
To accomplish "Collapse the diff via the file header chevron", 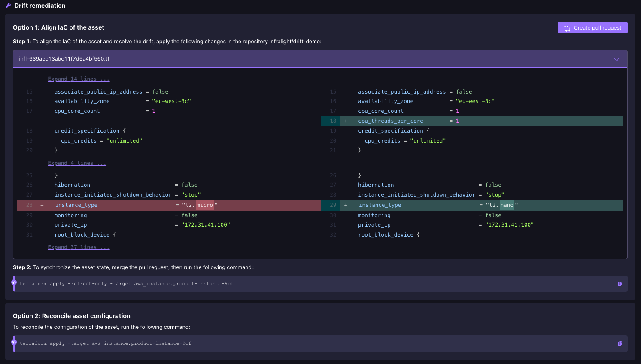I will coord(617,60).
